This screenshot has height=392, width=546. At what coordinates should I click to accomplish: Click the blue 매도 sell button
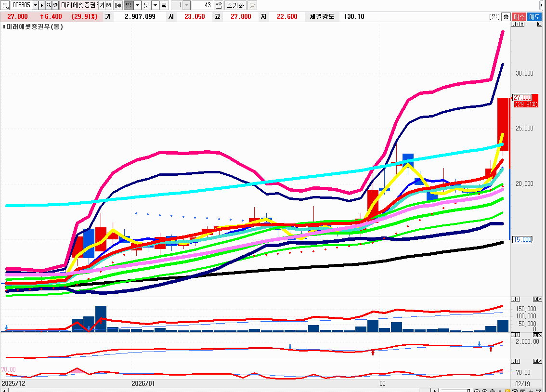[x=534, y=17]
